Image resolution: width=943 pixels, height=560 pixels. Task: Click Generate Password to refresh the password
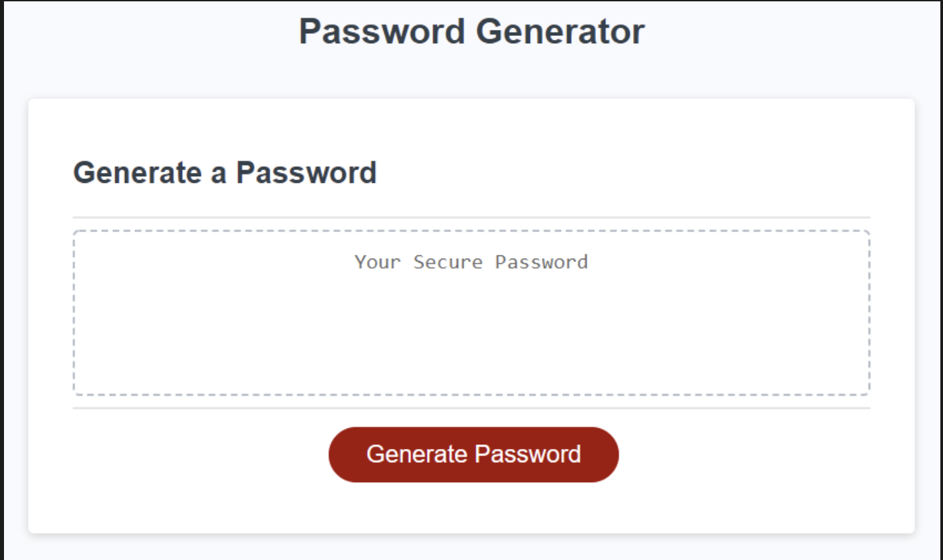coord(472,454)
